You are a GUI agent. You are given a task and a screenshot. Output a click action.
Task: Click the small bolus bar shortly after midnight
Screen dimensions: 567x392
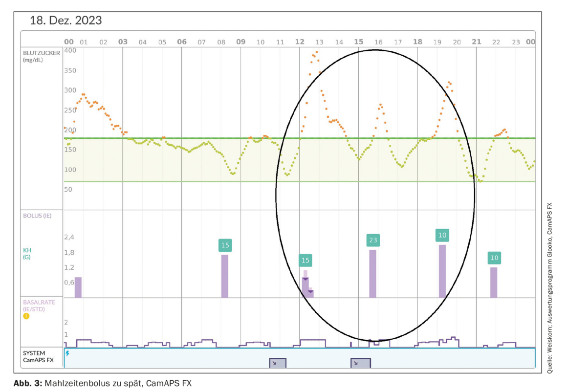[78, 287]
